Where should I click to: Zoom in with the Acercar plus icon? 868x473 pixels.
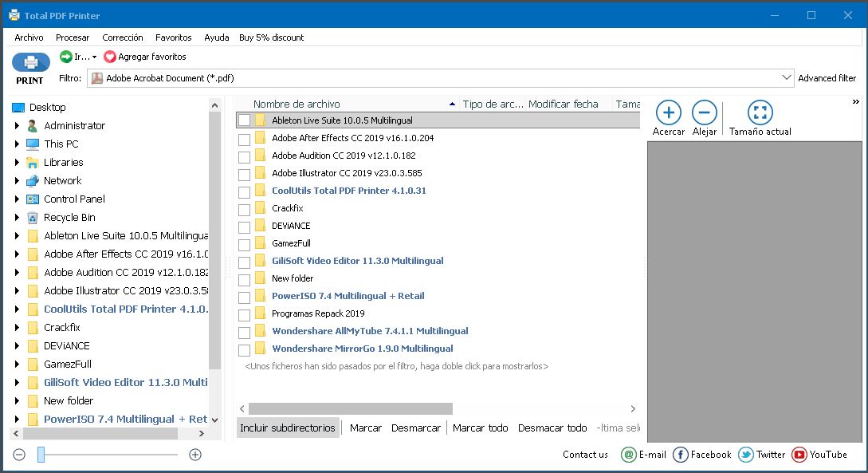tap(668, 112)
